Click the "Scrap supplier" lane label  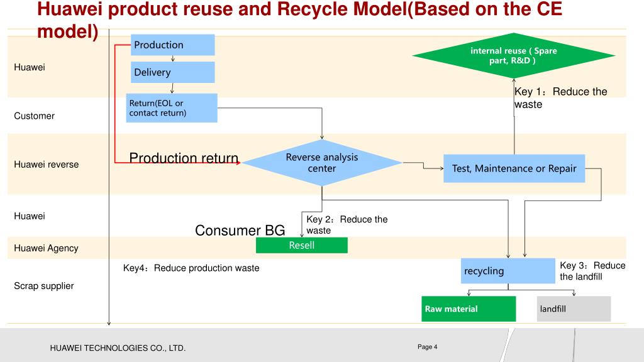44,286
